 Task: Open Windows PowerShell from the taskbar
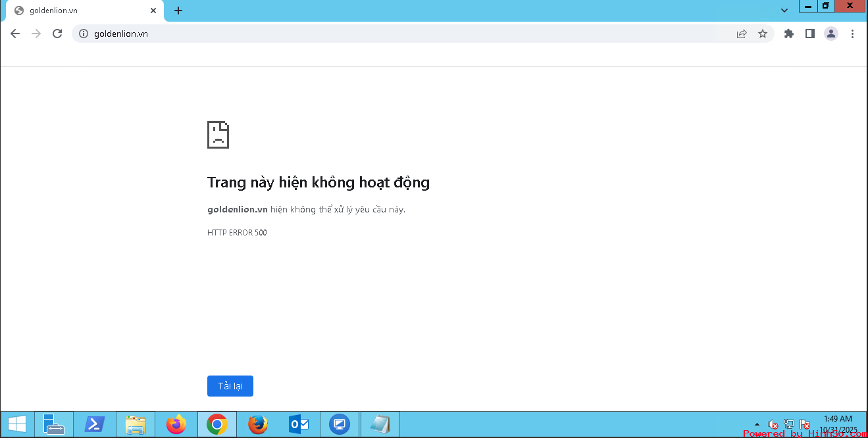point(95,425)
